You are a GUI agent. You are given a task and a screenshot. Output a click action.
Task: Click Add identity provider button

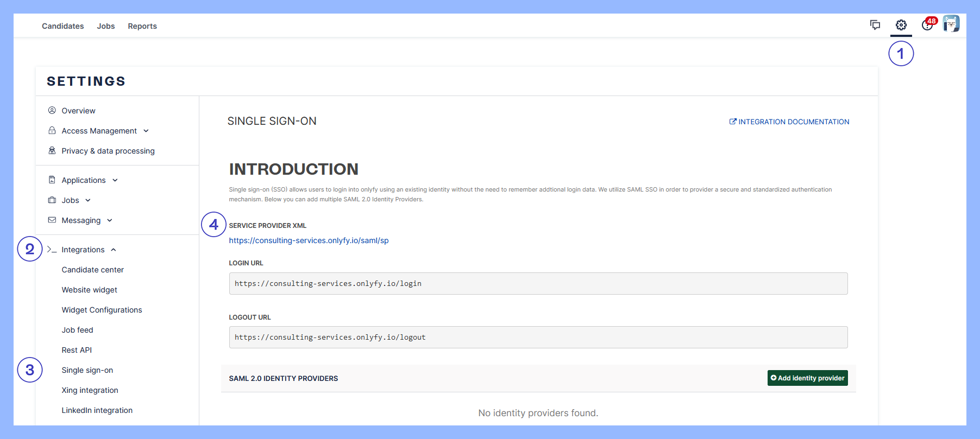807,378
